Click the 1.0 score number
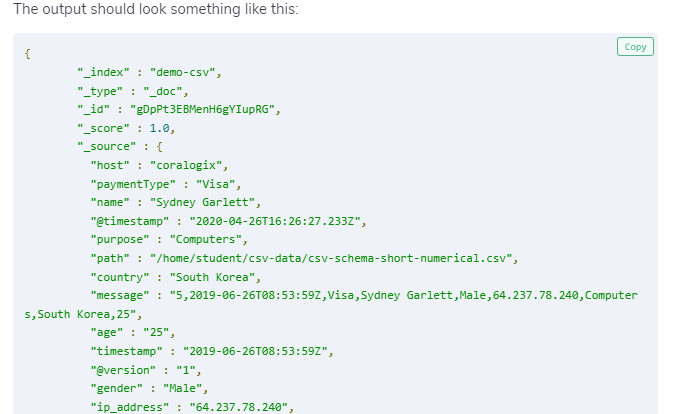 click(x=159, y=128)
